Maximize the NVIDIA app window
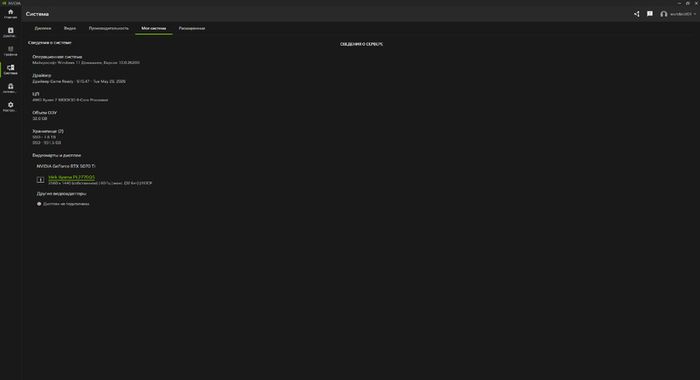This screenshot has height=380, width=700. [688, 3]
